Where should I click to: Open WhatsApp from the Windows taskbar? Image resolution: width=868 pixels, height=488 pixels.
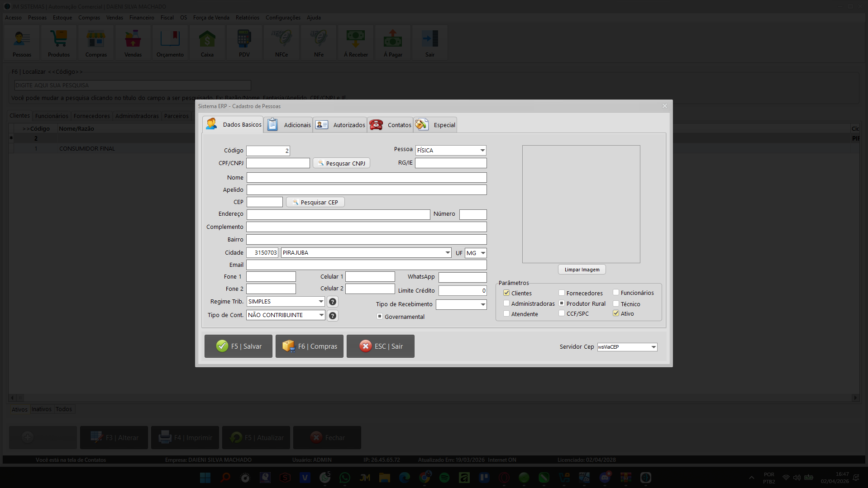(x=345, y=478)
